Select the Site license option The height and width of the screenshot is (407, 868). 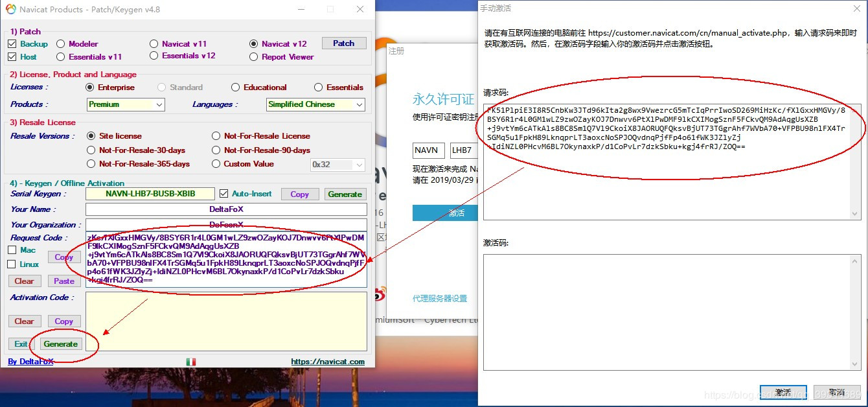(x=91, y=136)
